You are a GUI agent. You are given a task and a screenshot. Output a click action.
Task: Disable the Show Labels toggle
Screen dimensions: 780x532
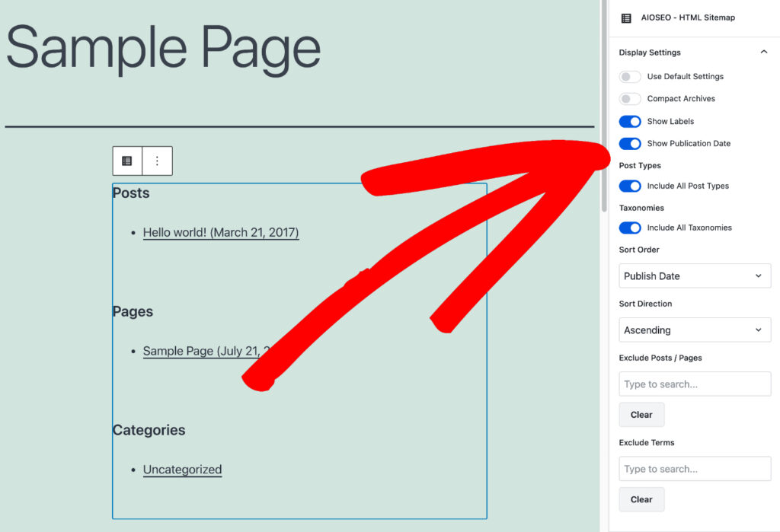click(630, 121)
